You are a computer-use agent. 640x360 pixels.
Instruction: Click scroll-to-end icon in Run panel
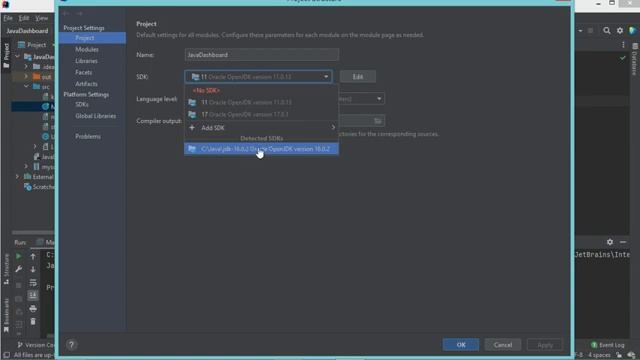[33, 295]
